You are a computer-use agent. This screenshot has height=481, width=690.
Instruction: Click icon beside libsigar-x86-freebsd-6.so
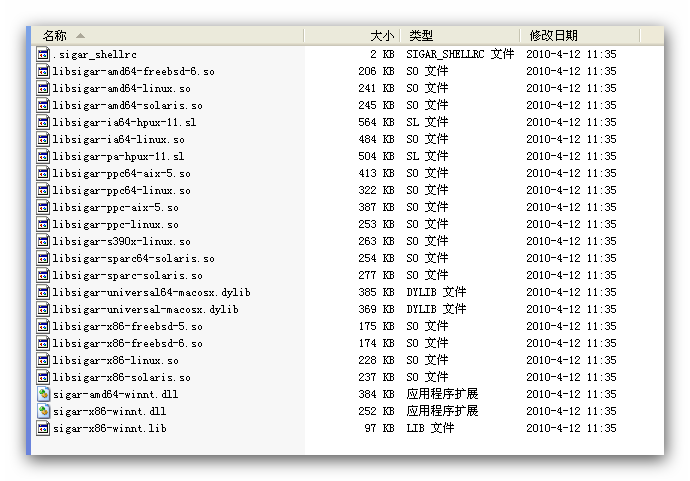tap(43, 343)
